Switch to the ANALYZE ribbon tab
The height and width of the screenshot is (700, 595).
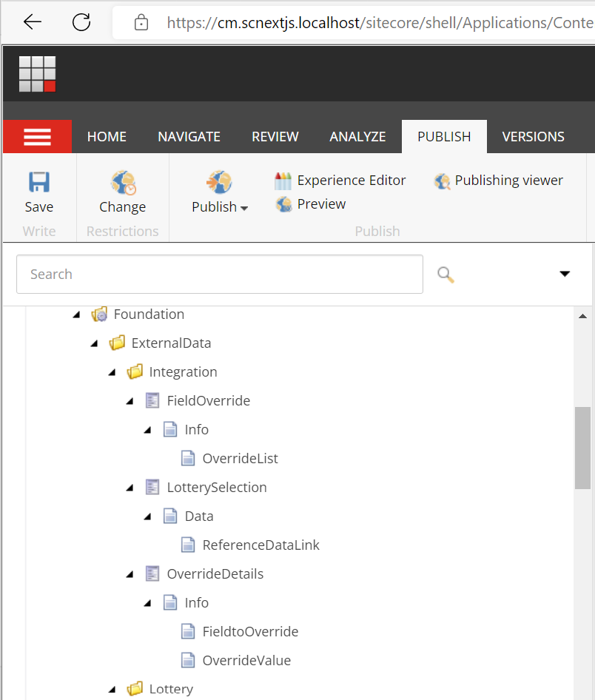[x=357, y=137]
